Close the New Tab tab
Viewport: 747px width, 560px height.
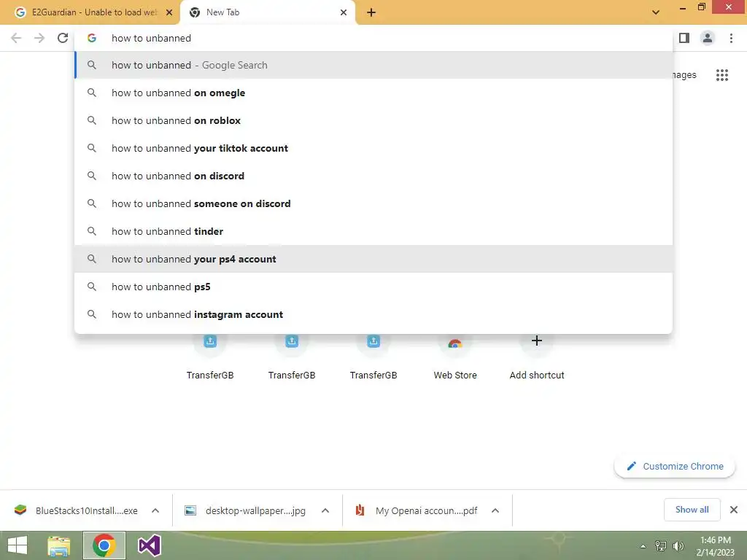coord(344,12)
